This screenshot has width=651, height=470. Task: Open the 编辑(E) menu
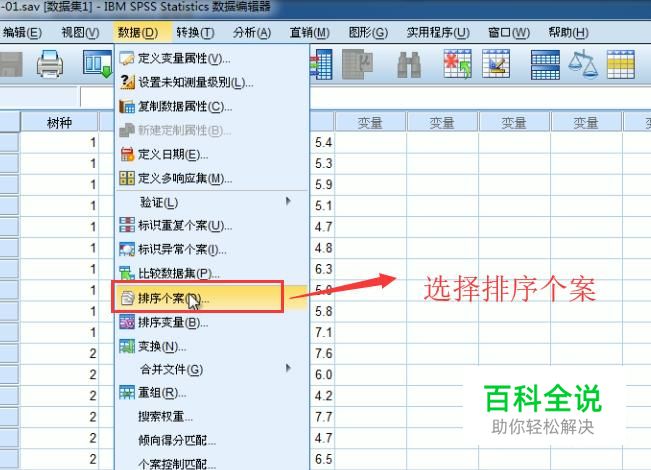tap(22, 32)
